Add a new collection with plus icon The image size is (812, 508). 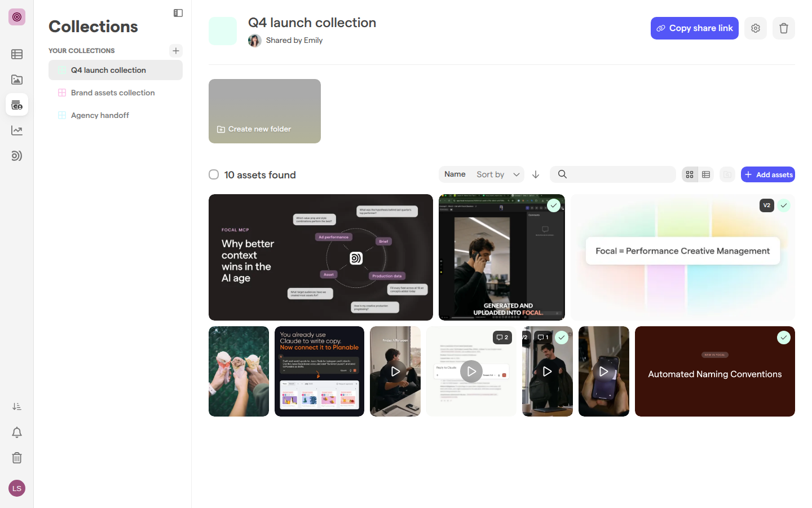click(x=176, y=51)
